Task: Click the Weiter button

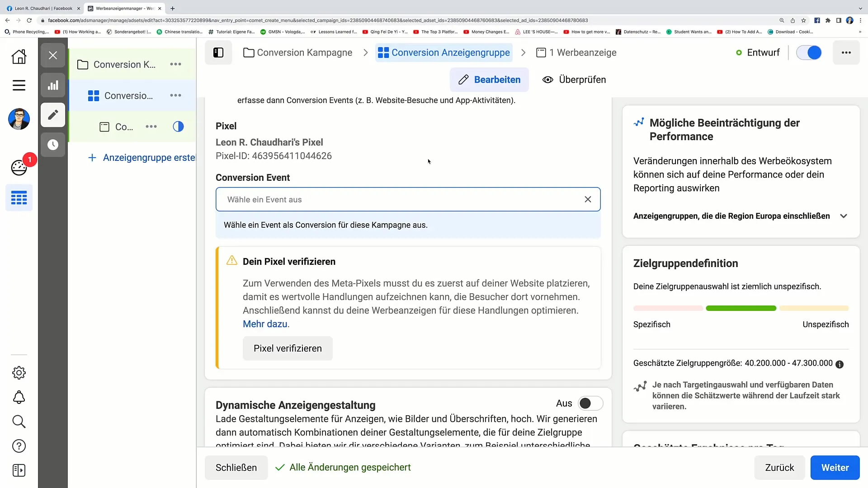Action: point(835,468)
